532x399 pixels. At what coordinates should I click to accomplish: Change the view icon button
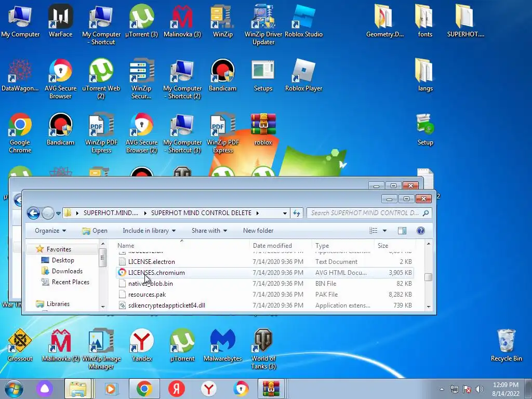coord(374,231)
